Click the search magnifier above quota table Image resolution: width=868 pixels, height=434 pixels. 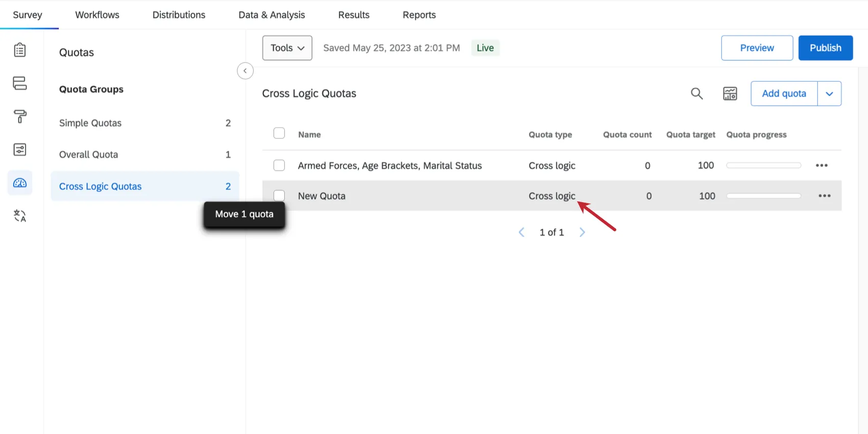697,93
